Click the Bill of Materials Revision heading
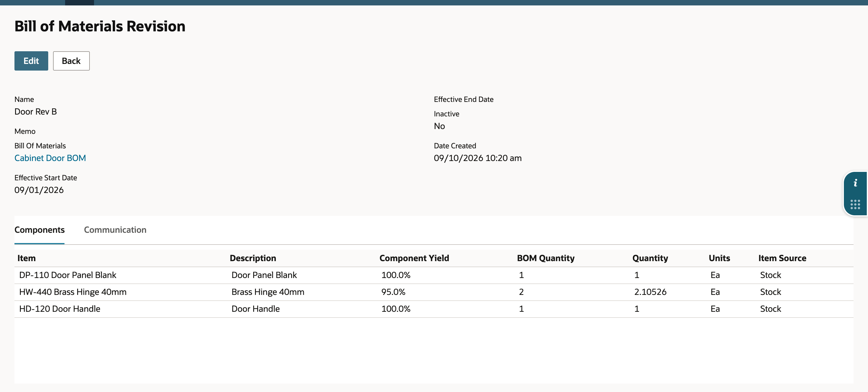The image size is (868, 392). click(100, 26)
